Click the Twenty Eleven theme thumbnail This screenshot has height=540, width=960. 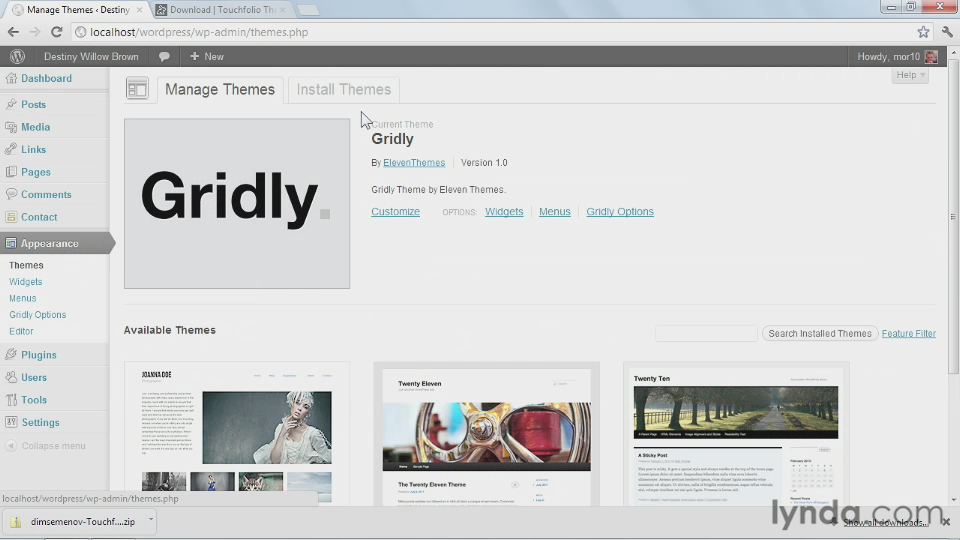(487, 433)
